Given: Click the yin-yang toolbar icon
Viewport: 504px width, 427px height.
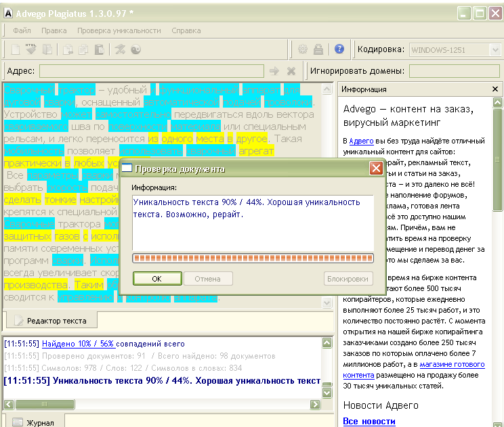Looking at the screenshot, I should [135, 49].
